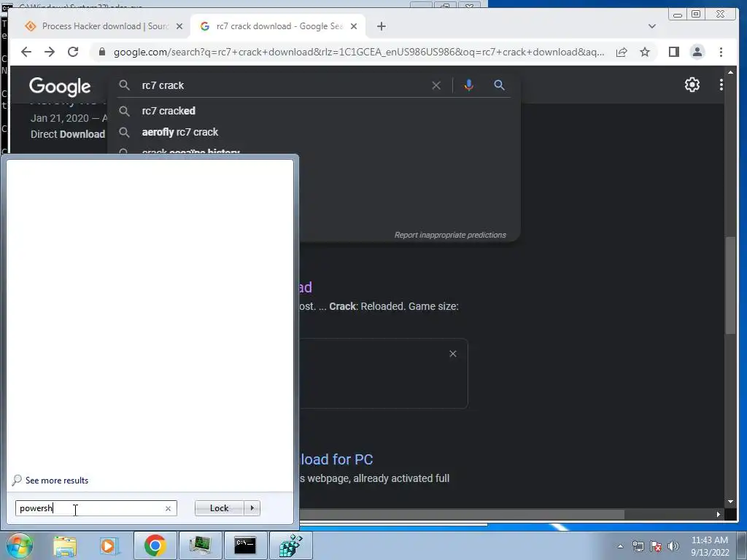This screenshot has width=747, height=560.
Task: Click the Lock button
Action: coord(219,508)
